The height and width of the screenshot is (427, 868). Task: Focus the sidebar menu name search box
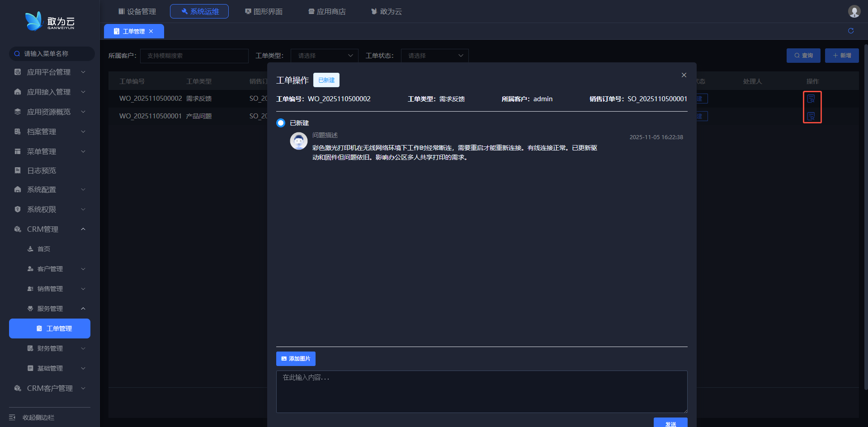coord(52,54)
